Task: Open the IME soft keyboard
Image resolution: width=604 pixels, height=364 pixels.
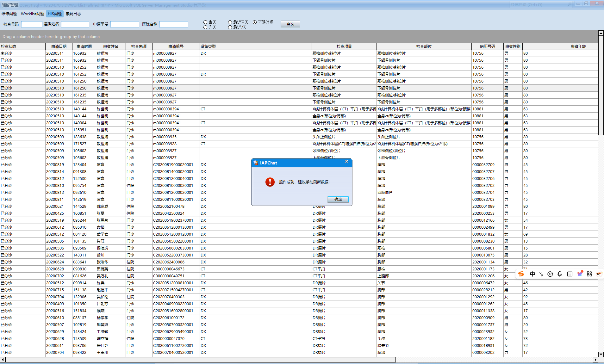Action: click(570, 274)
